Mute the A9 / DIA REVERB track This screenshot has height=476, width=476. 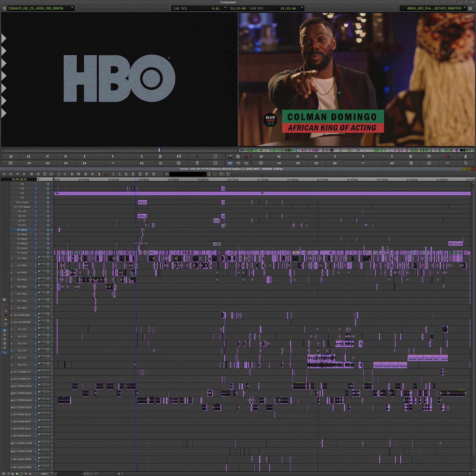(x=52, y=317)
